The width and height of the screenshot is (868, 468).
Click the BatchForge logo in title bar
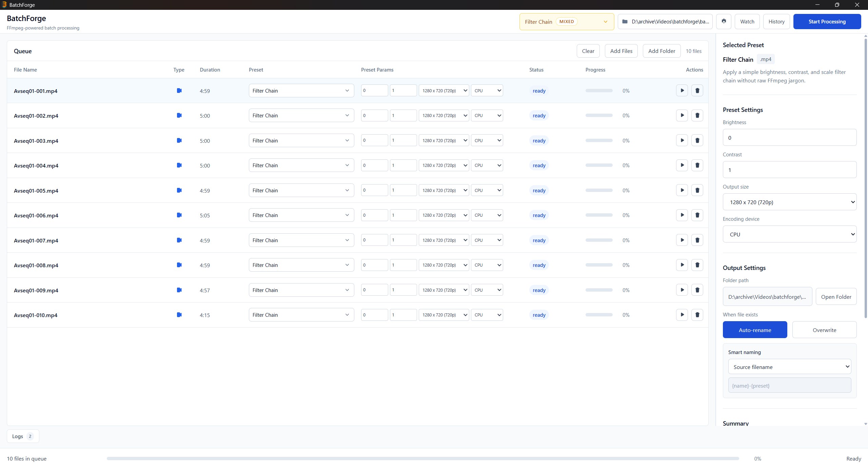pos(4,4)
